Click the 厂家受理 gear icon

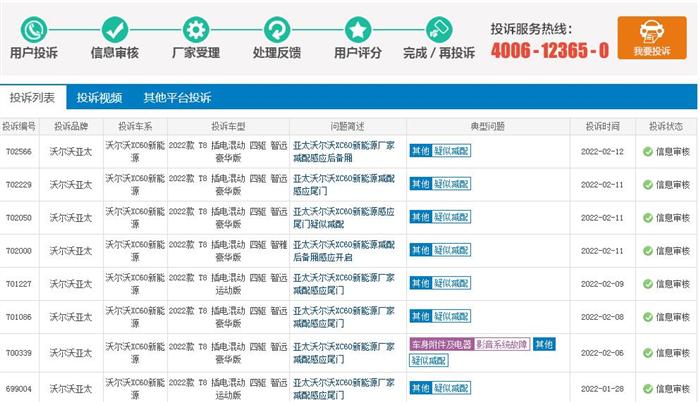(196, 27)
